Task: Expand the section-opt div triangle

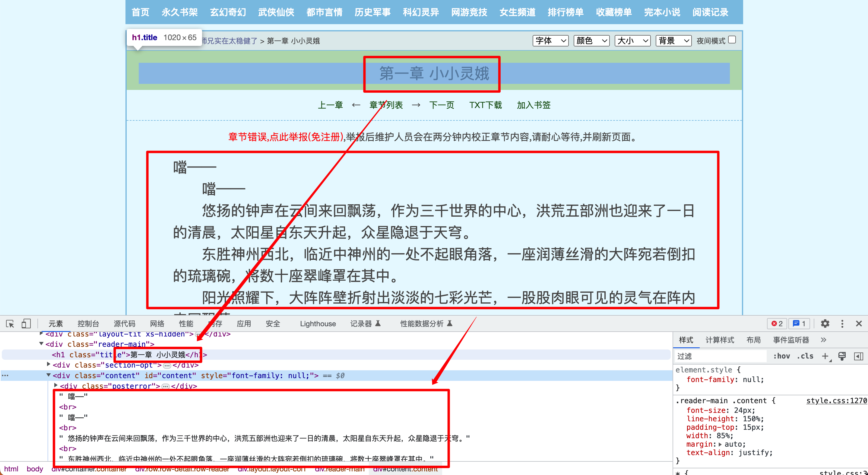Action: pos(49,365)
